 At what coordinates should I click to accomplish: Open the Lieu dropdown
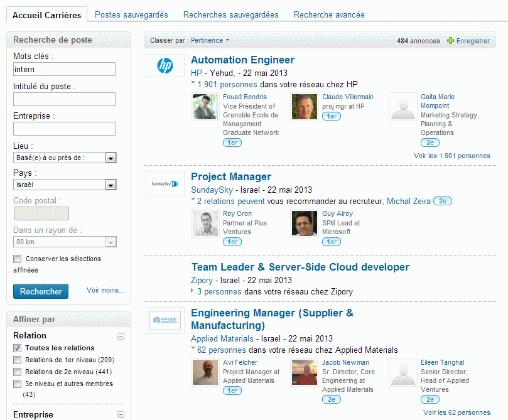[x=65, y=158]
